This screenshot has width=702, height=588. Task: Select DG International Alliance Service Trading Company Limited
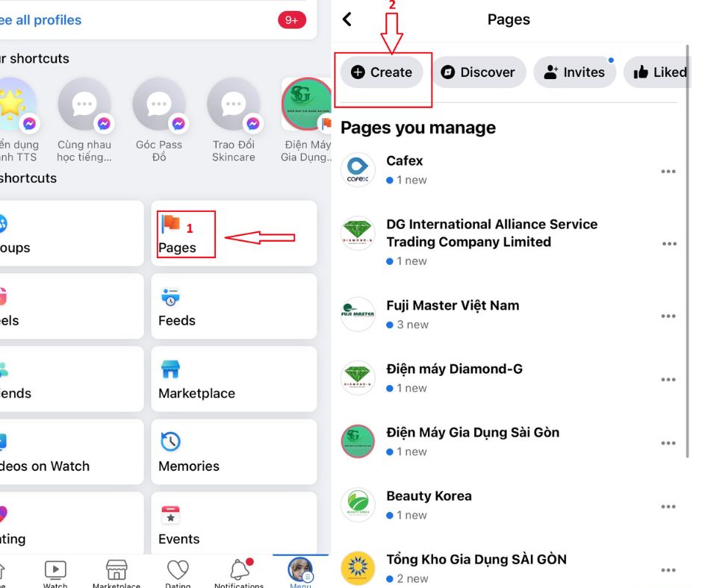491,233
